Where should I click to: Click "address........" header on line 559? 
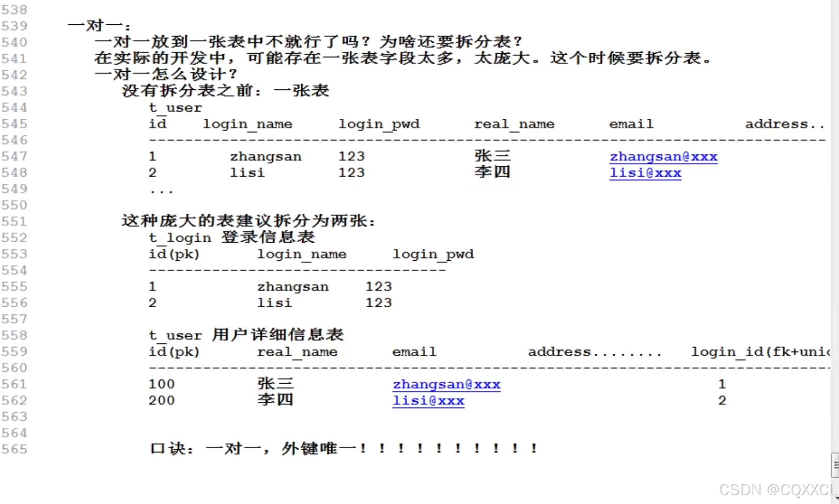[595, 352]
